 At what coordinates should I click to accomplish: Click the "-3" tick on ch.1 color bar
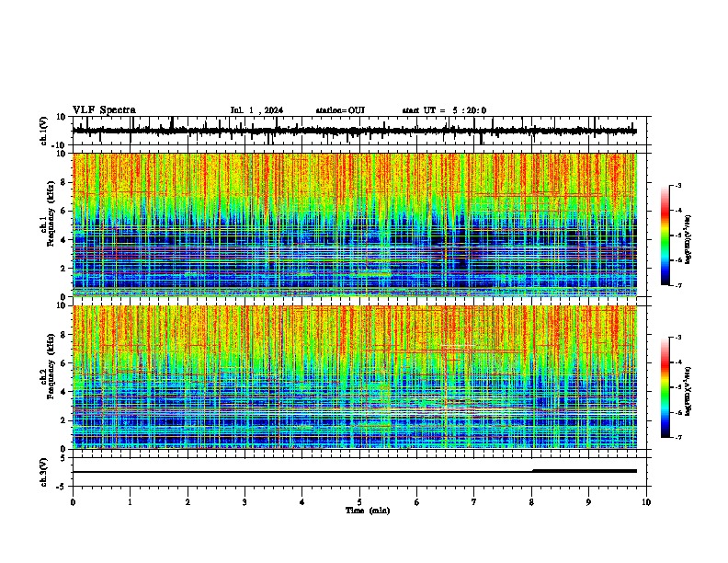[x=677, y=185]
